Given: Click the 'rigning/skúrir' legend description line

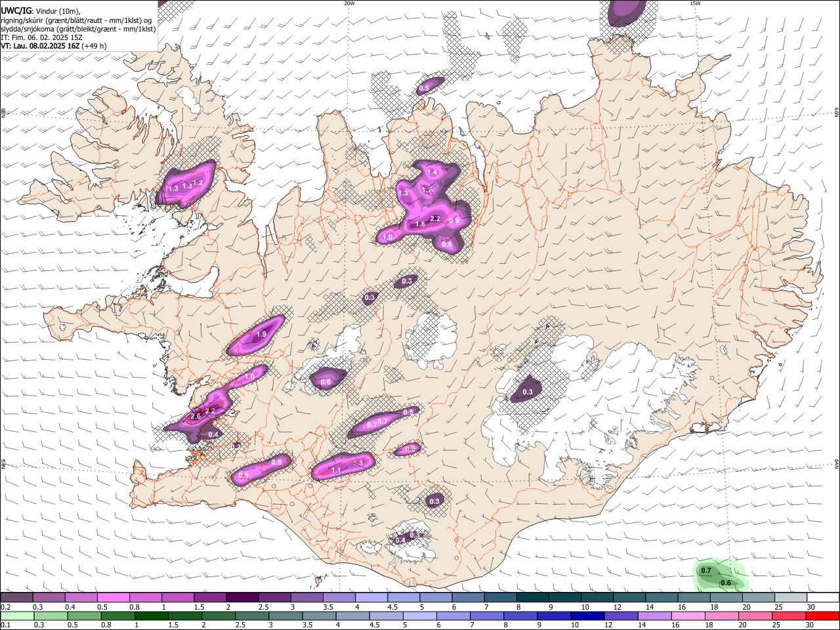Looking at the screenshot, I should tap(76, 20).
